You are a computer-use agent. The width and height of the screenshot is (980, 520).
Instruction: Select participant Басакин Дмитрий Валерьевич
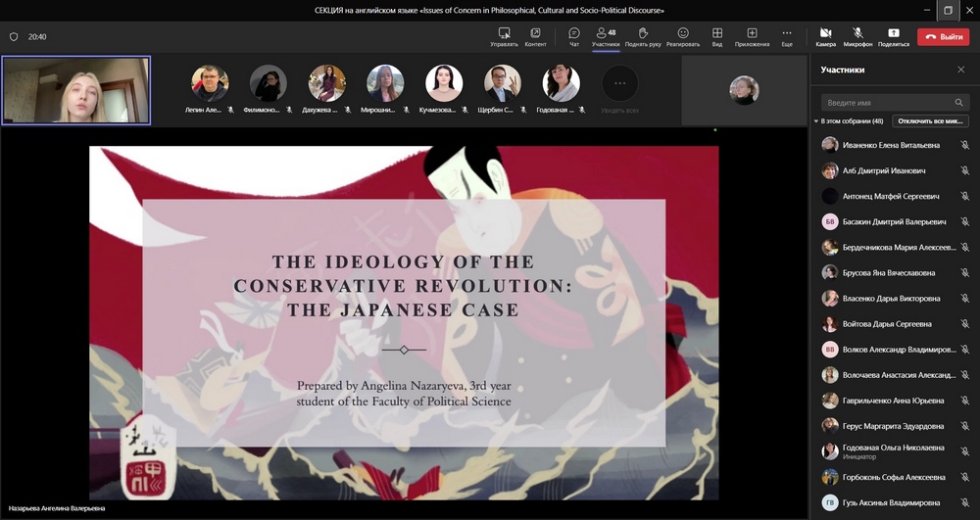(x=895, y=221)
